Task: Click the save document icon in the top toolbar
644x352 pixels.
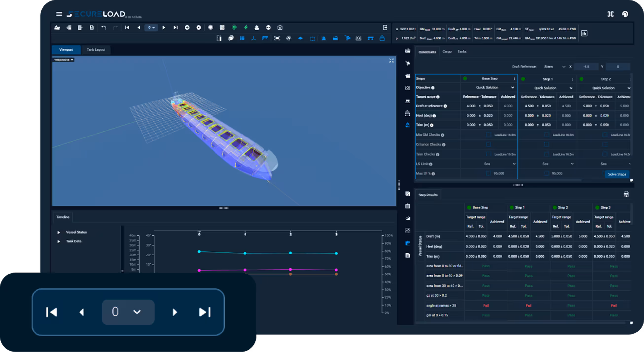Action: pyautogui.click(x=92, y=28)
